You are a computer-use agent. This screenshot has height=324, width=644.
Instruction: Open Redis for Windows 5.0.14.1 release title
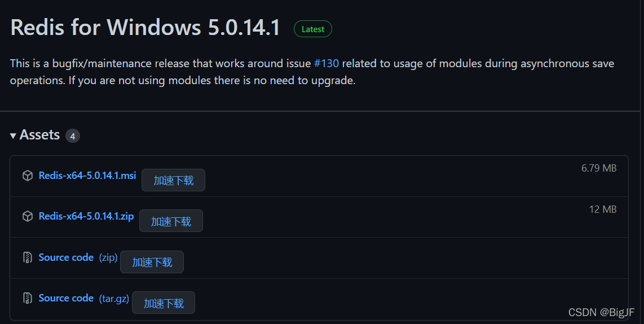pos(145,27)
